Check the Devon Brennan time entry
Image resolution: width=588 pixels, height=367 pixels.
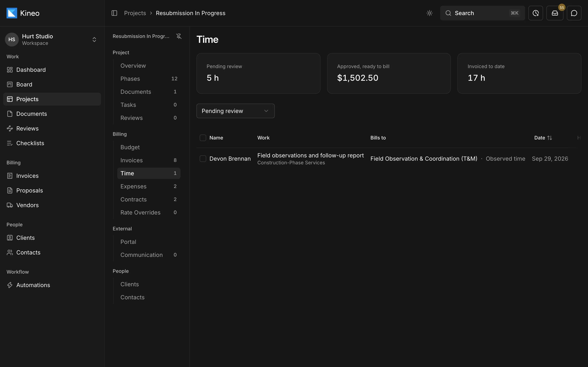(203, 159)
